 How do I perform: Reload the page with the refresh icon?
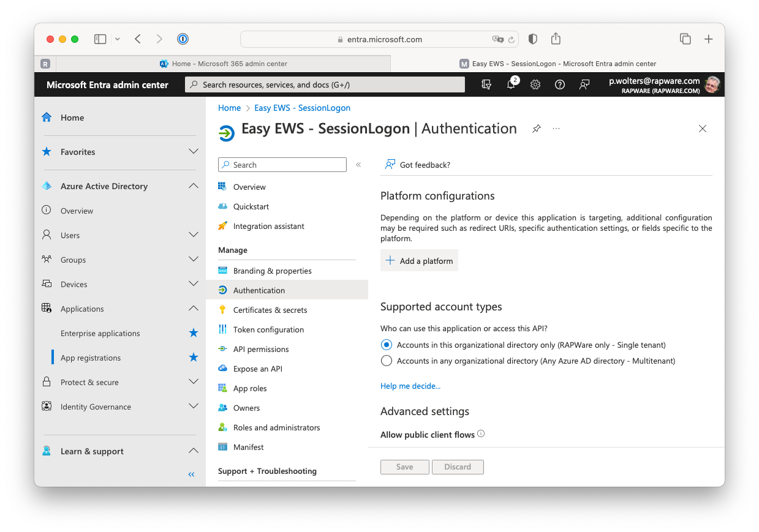[x=511, y=39]
